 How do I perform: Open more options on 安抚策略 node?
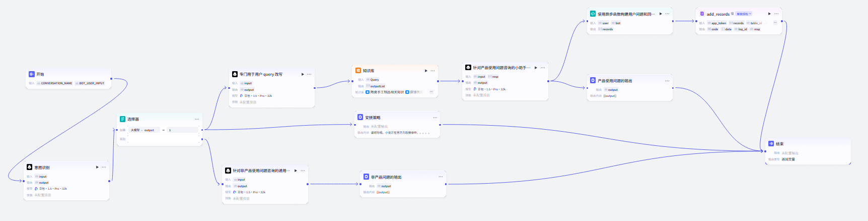[435, 118]
